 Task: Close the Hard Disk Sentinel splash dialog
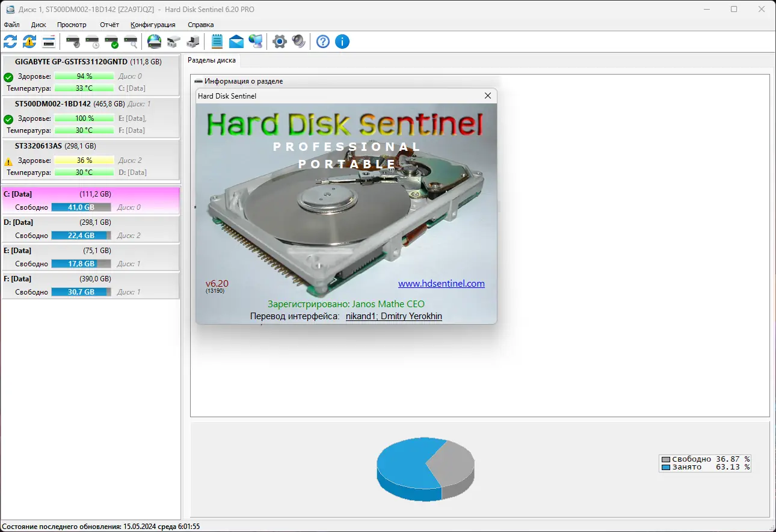tap(488, 96)
